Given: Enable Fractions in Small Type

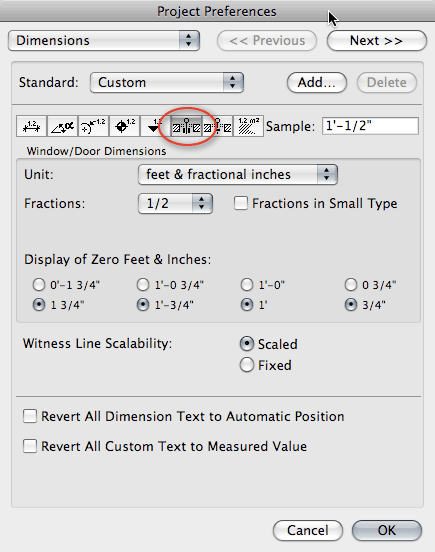Looking at the screenshot, I should pyautogui.click(x=241, y=203).
